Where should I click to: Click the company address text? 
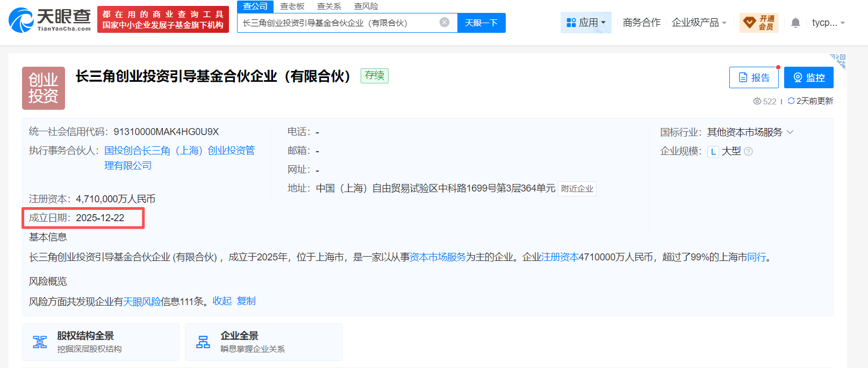click(x=435, y=188)
